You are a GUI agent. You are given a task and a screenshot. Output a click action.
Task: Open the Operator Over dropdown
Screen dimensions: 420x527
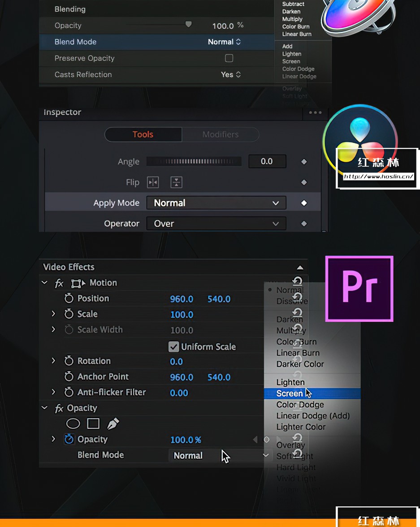coord(216,224)
